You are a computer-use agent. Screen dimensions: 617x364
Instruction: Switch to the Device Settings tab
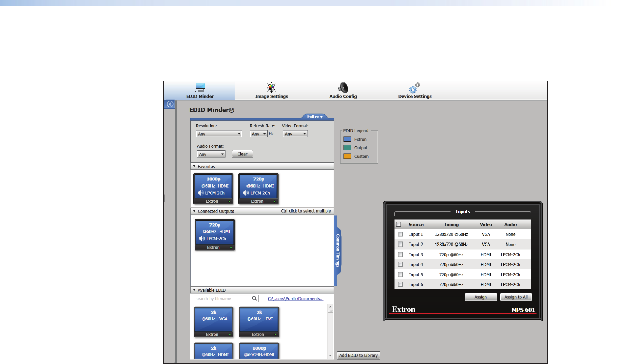tap(414, 91)
